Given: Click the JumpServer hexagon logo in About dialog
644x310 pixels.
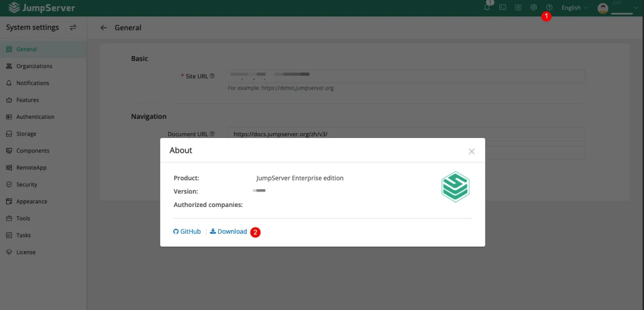Looking at the screenshot, I should (x=455, y=187).
